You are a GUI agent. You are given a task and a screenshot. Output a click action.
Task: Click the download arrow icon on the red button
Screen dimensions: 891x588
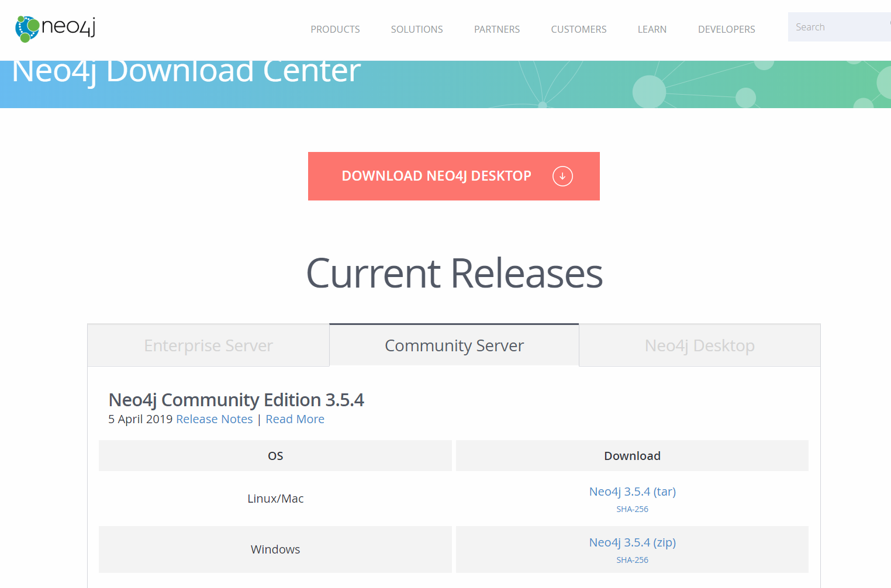pyautogui.click(x=562, y=176)
